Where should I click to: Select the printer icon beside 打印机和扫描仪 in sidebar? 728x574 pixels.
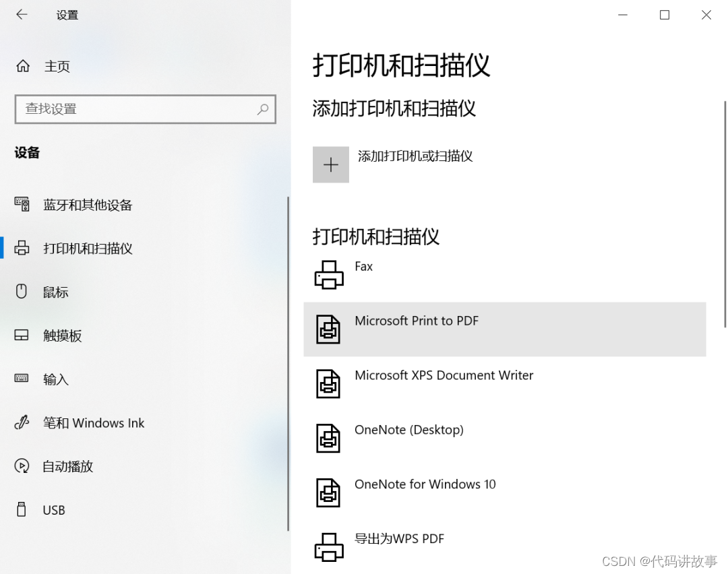[22, 248]
